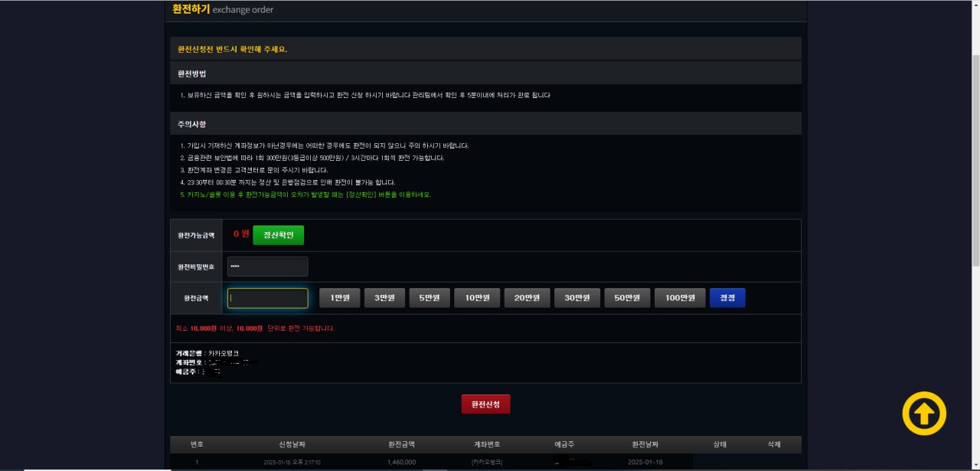Click the yellow scroll-to-top arrow icon

point(924,414)
